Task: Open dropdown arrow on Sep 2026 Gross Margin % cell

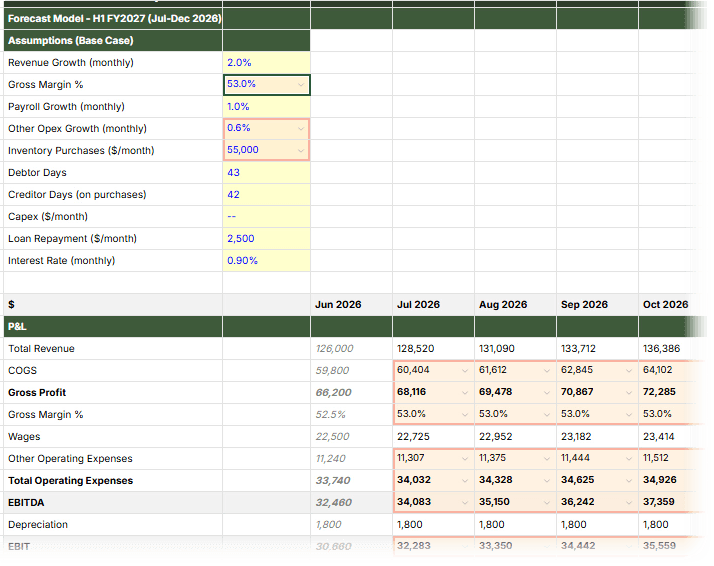Action: pyautogui.click(x=628, y=415)
